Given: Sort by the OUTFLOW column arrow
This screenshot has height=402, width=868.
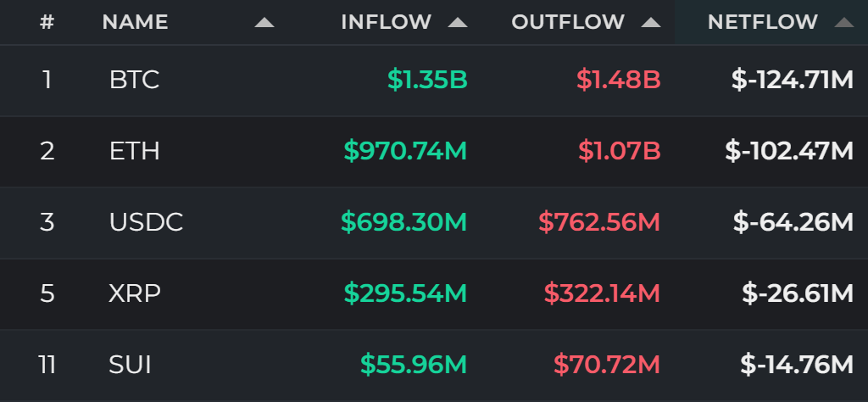Looking at the screenshot, I should coord(650,22).
